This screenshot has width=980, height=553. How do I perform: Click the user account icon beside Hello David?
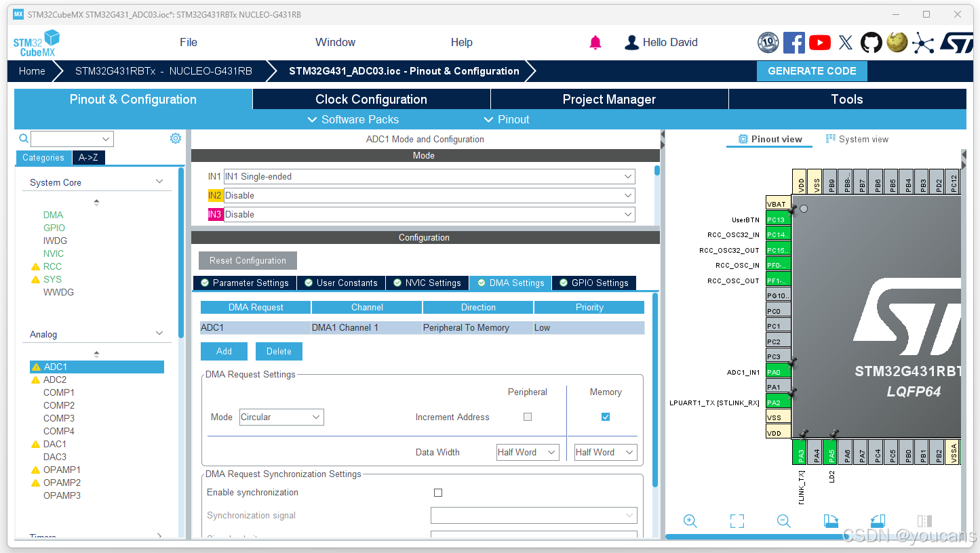[x=631, y=43]
